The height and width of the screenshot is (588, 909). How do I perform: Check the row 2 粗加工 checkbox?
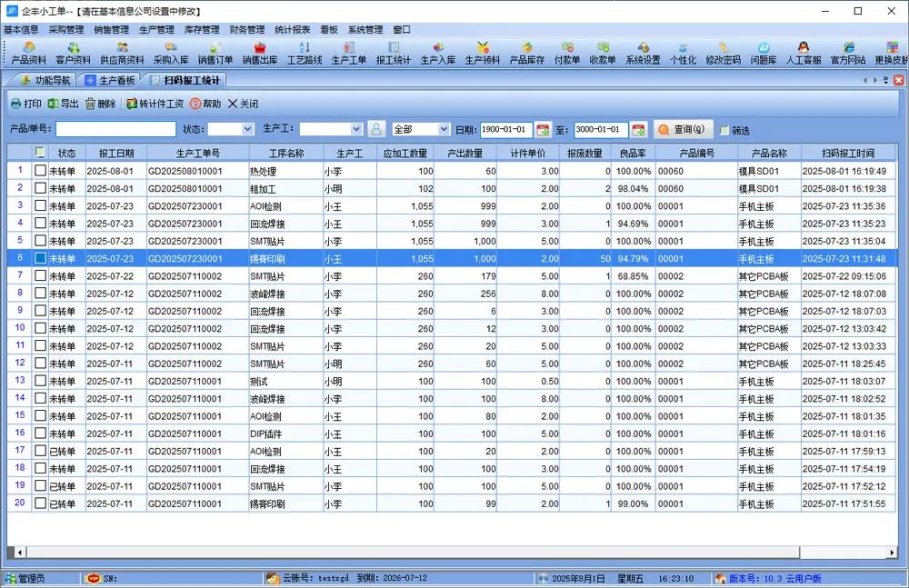(x=40, y=188)
